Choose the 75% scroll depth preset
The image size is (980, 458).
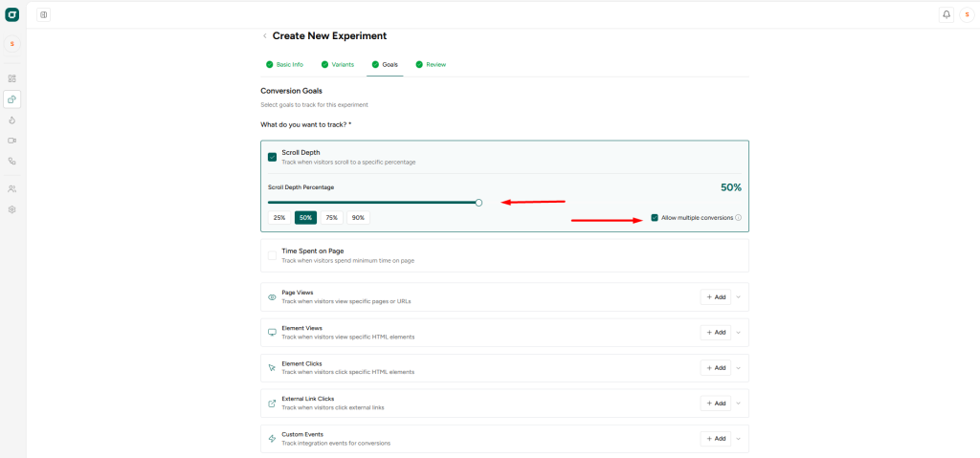[332, 218]
